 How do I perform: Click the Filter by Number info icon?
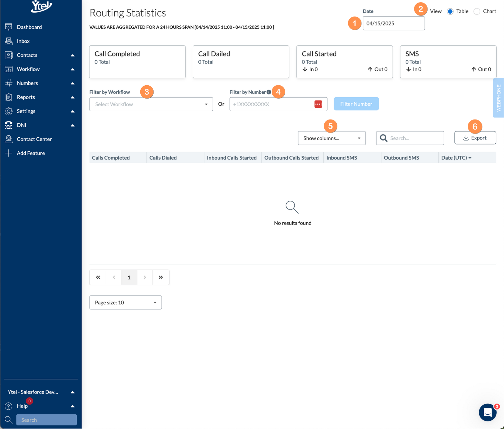click(x=269, y=92)
